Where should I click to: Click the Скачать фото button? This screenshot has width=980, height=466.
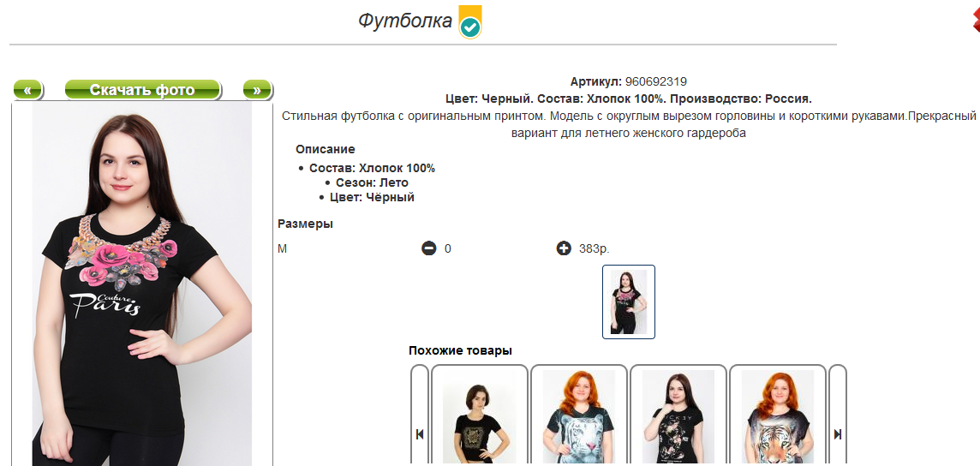[142, 90]
